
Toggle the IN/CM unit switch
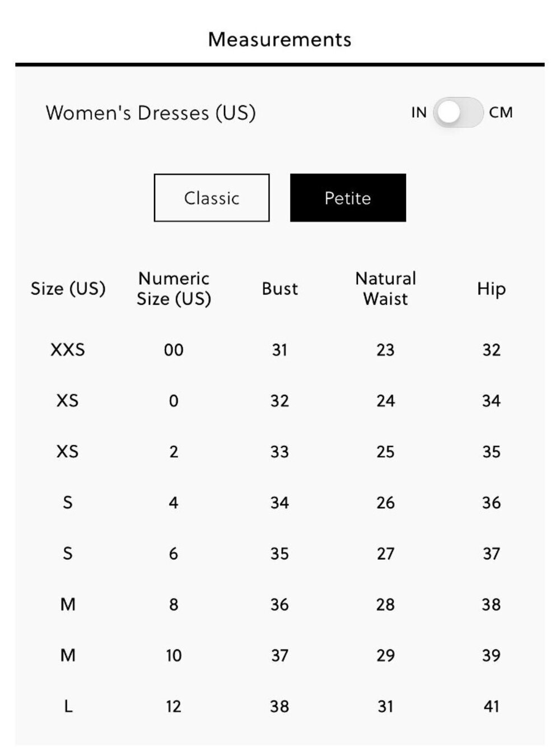[x=458, y=113]
